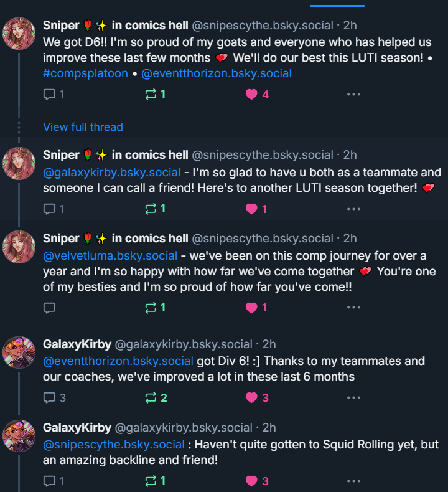Like Sniper's post mentioning velvetluma
448x492 pixels.
point(251,308)
